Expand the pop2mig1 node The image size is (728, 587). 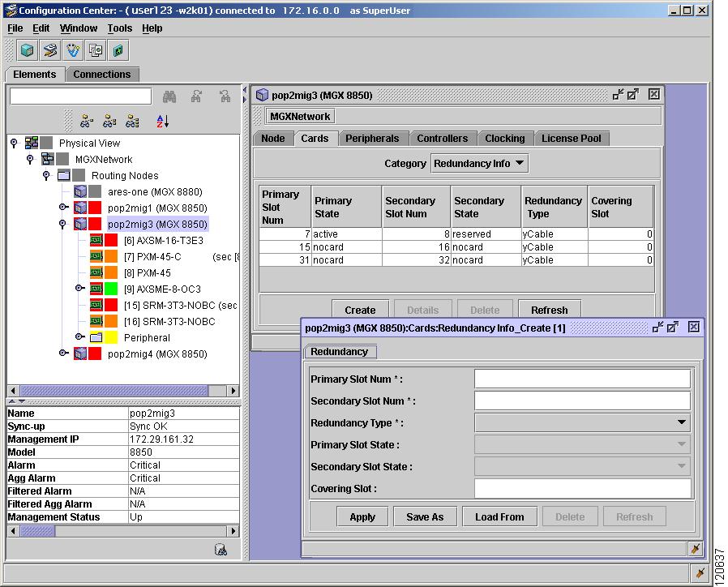tap(63, 207)
